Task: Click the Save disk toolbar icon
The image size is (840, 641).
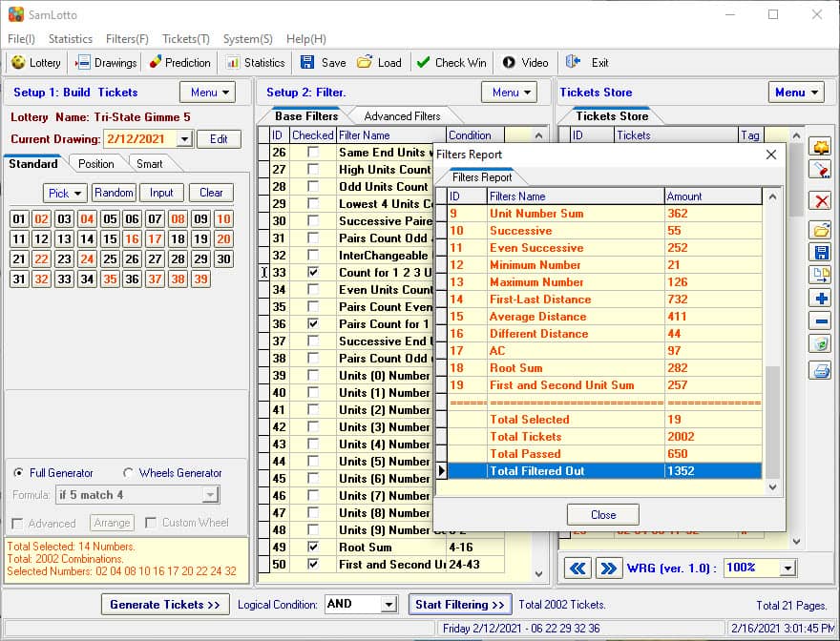Action: (x=307, y=62)
